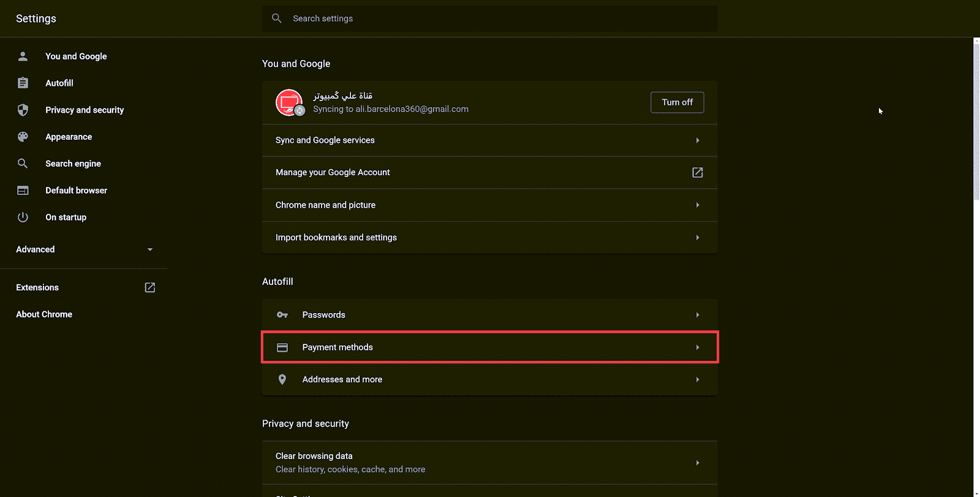This screenshot has width=980, height=497.
Task: Expand Sync and Google services chevron
Action: 698,140
